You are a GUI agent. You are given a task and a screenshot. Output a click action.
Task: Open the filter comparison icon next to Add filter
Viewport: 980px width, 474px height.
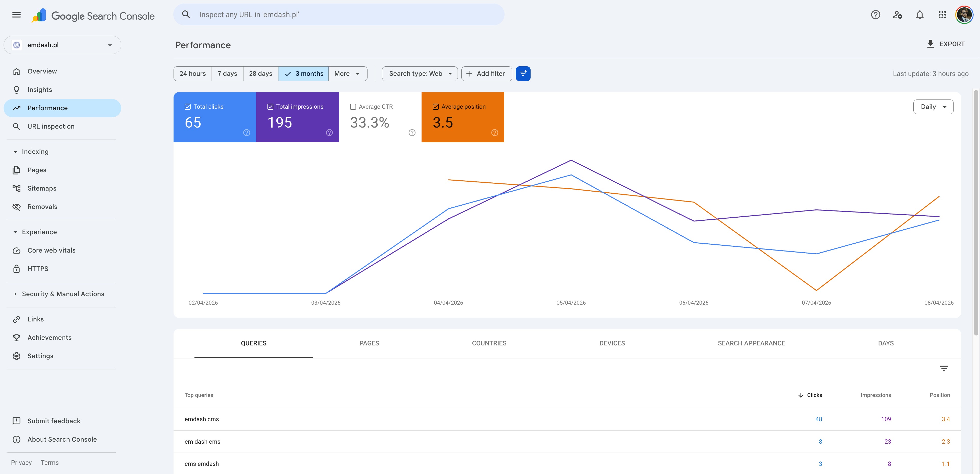pyautogui.click(x=523, y=73)
